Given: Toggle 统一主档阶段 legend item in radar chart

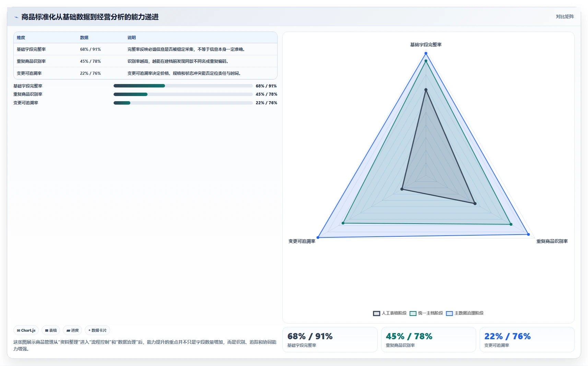Looking at the screenshot, I should point(426,313).
